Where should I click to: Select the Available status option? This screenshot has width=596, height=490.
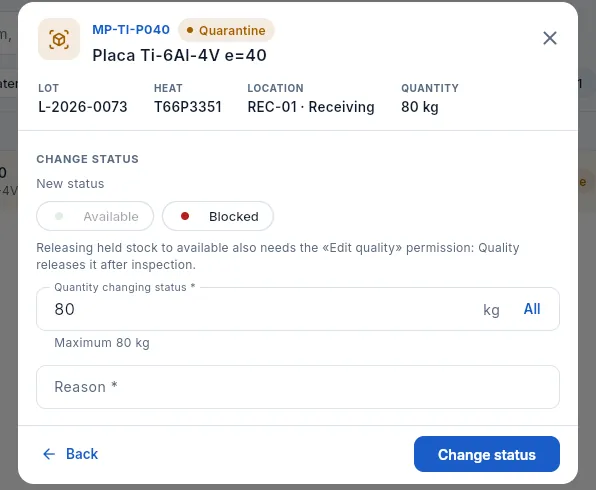tap(95, 216)
